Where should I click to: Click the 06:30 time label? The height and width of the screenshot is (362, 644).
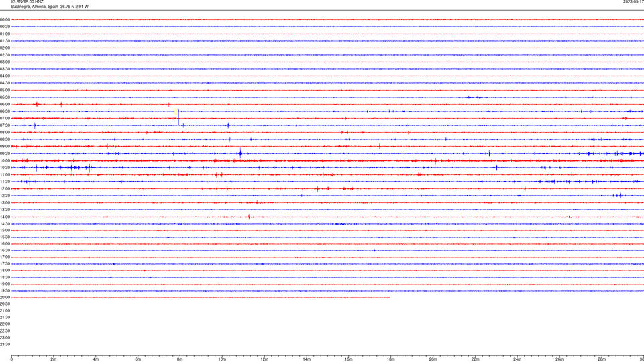click(x=5, y=111)
